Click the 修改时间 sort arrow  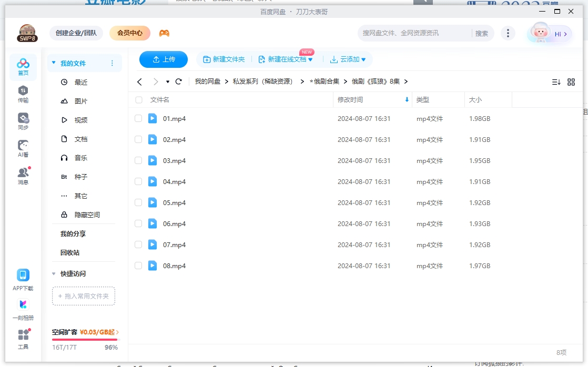click(407, 100)
